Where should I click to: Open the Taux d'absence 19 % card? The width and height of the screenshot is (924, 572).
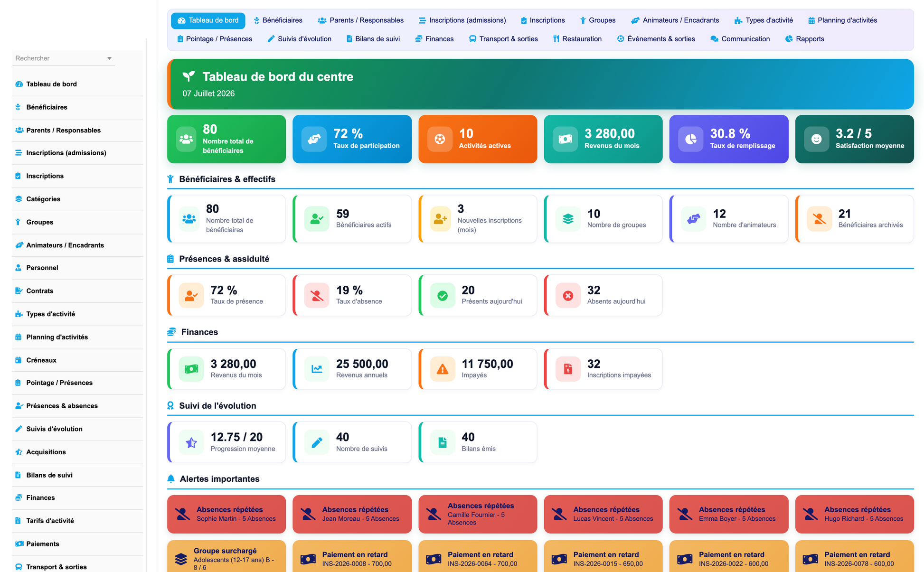coord(352,295)
